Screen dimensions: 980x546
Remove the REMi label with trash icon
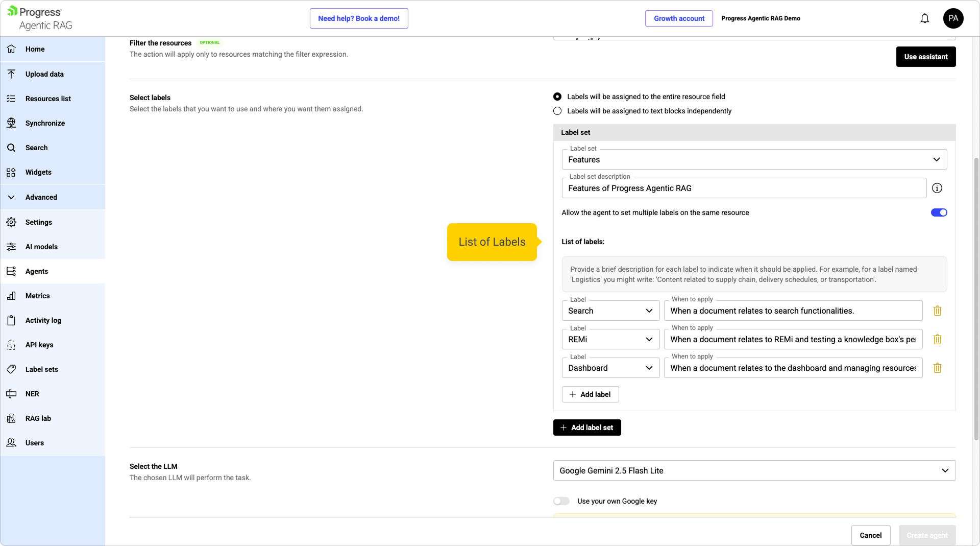pos(937,339)
